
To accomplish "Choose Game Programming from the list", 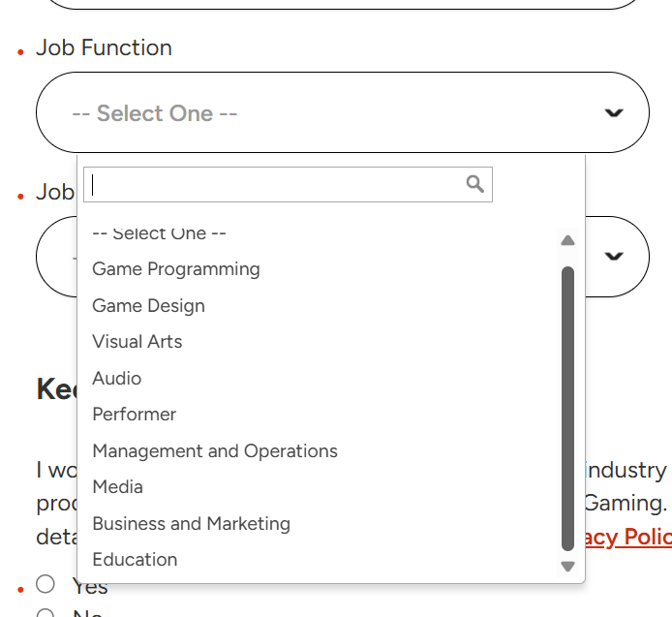I will [176, 269].
